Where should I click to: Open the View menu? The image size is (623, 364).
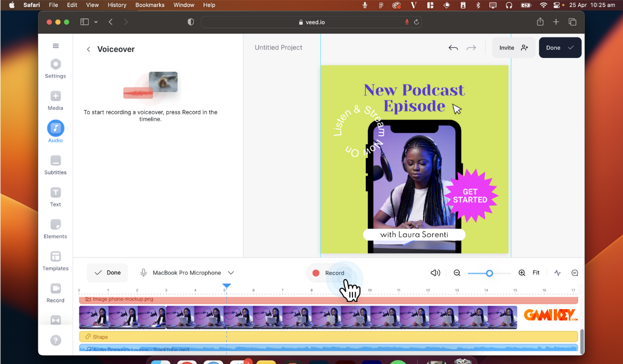pos(92,5)
